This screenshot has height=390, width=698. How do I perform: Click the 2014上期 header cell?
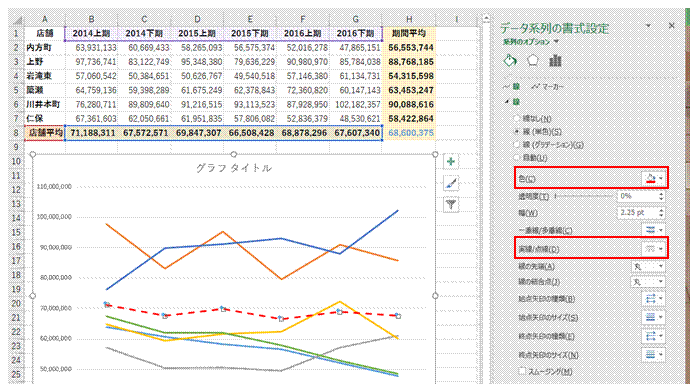[x=91, y=33]
